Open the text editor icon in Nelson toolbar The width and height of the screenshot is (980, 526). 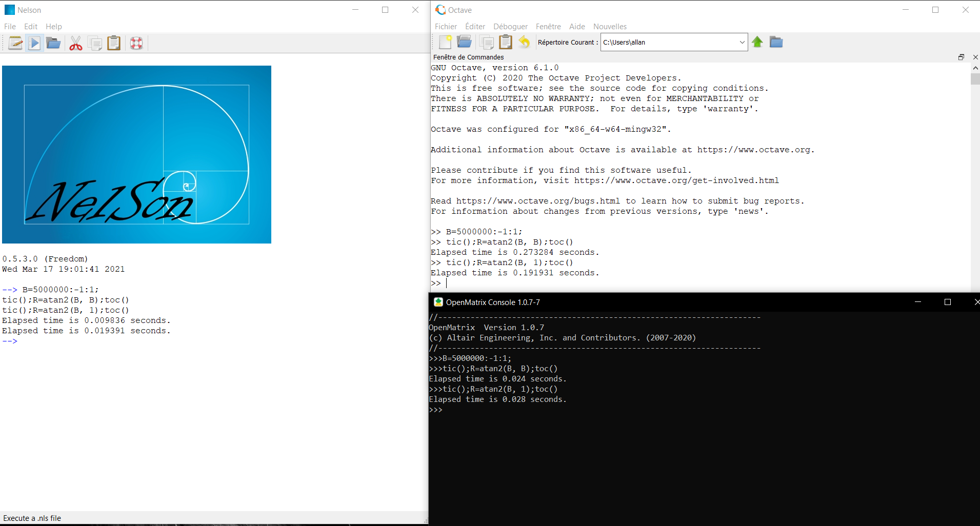tap(15, 43)
